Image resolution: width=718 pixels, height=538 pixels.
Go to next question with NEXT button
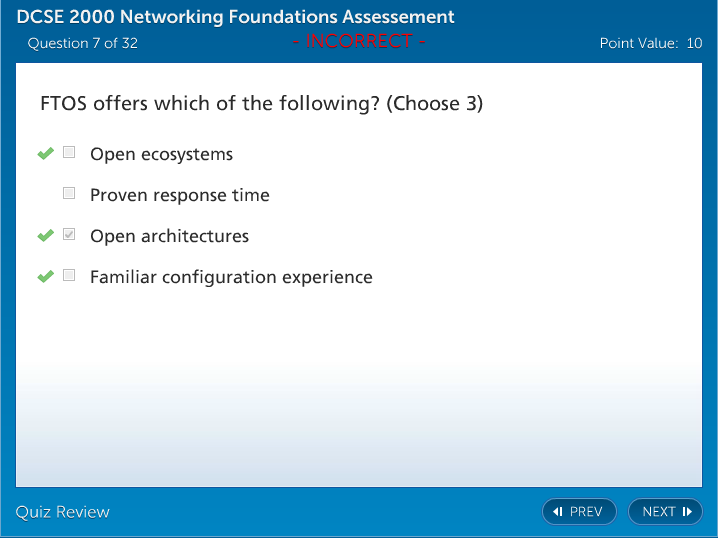click(x=665, y=512)
